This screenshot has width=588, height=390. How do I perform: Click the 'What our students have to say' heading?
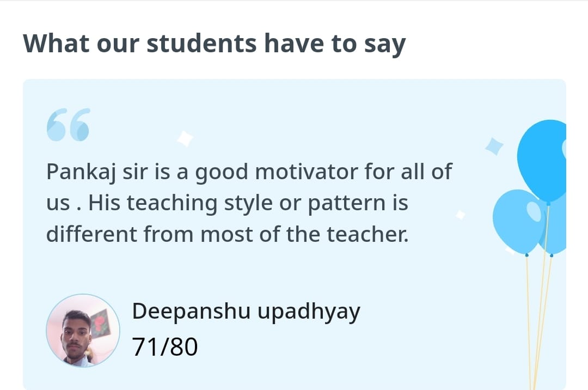[x=214, y=44]
